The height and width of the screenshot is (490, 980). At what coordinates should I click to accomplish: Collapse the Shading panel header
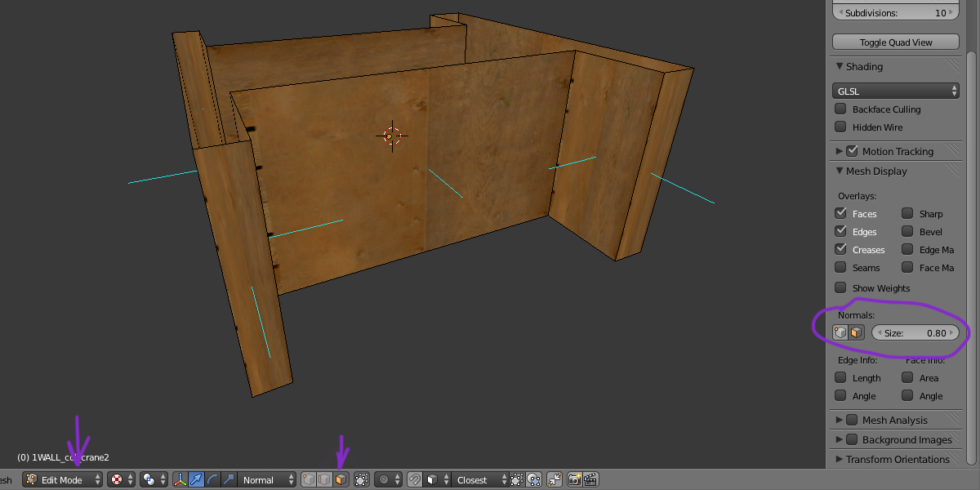coord(864,67)
